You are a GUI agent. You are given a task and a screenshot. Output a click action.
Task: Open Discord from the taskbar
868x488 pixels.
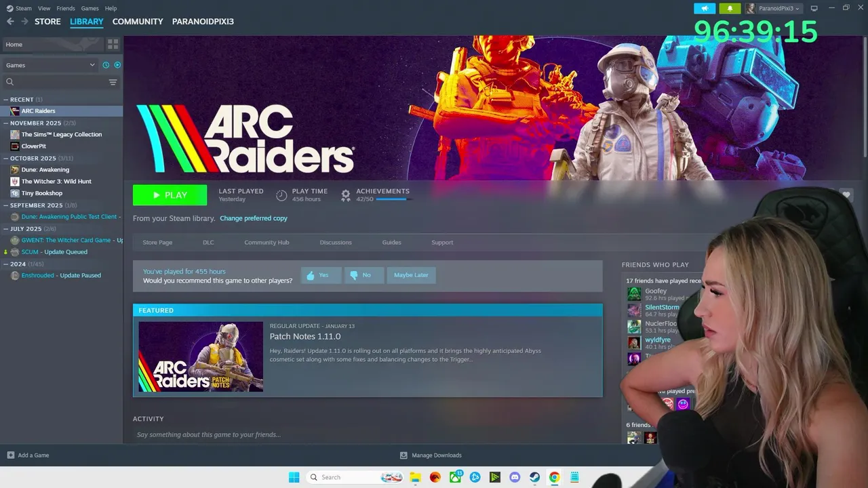coord(515,477)
